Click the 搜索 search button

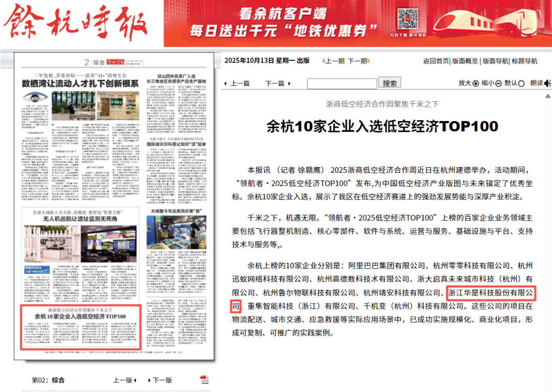click(x=389, y=83)
